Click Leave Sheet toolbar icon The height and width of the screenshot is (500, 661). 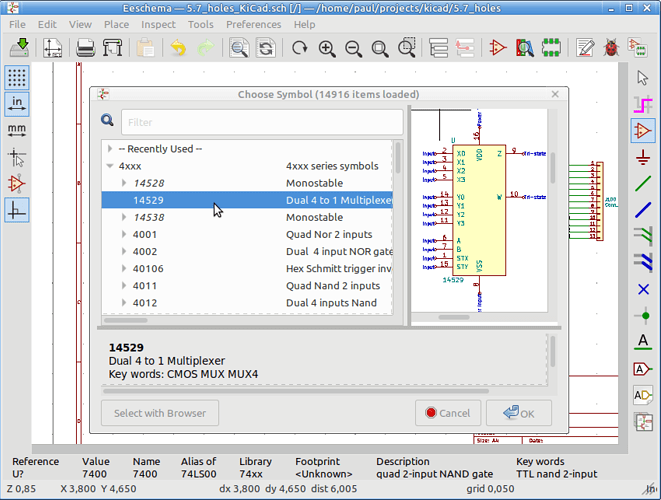pyautogui.click(x=465, y=47)
